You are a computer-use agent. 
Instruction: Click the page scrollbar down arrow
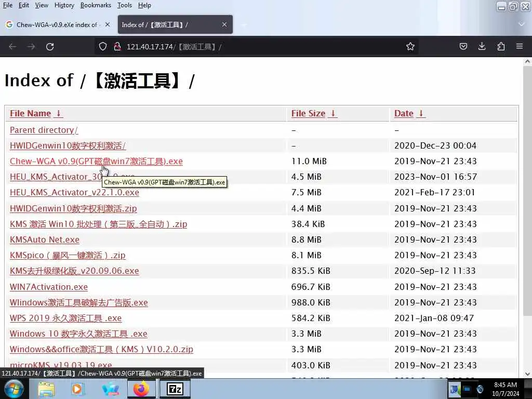point(527,374)
